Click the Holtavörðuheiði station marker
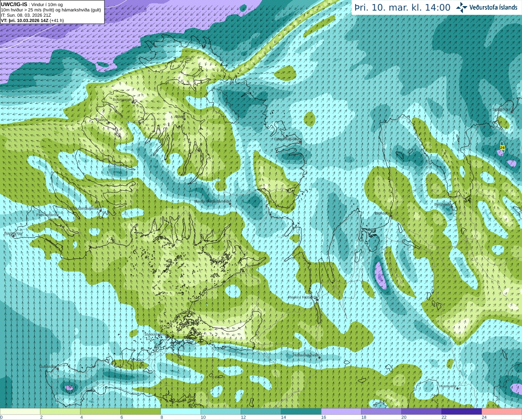This screenshot has width=522, height=420. click(319, 358)
